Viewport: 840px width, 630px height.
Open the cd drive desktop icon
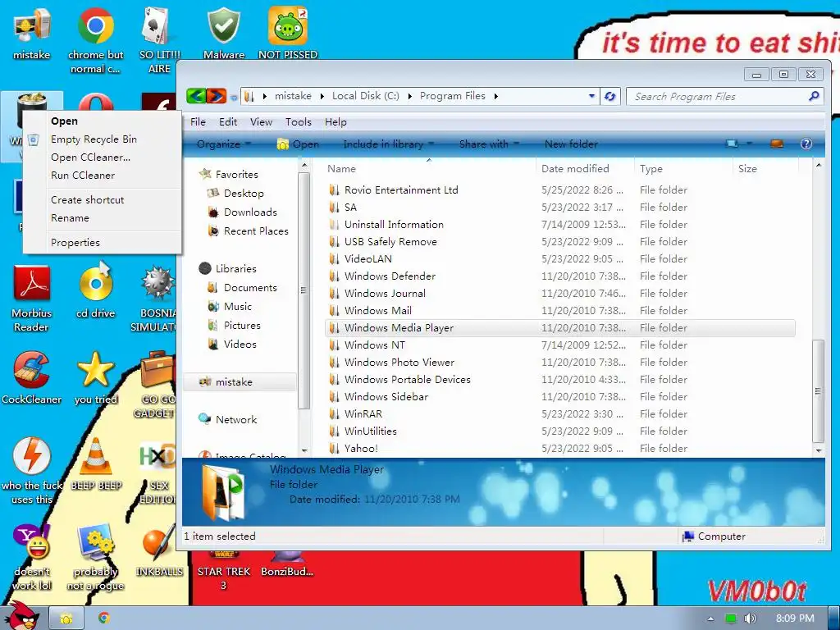pos(95,292)
